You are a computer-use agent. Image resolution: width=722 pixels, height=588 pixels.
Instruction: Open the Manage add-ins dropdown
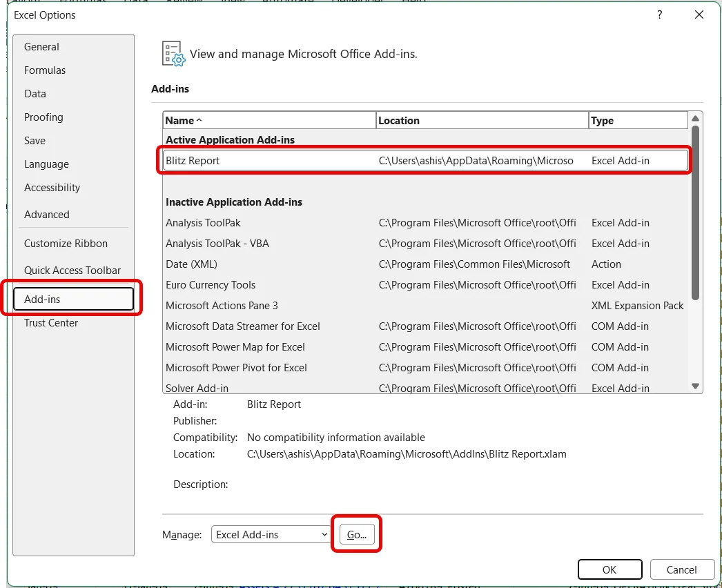271,535
